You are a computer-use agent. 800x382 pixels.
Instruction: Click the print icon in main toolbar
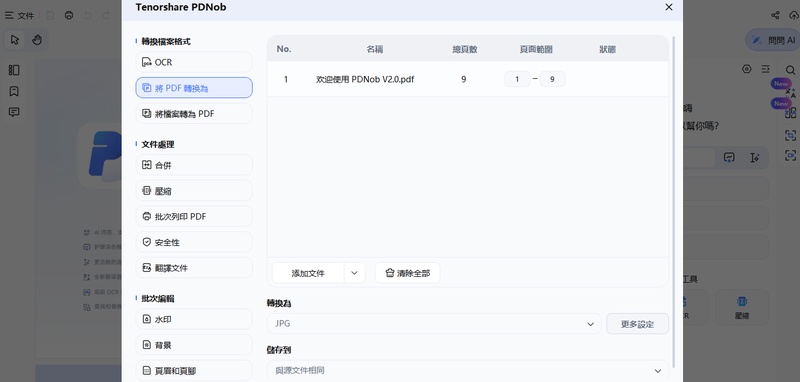[x=69, y=15]
